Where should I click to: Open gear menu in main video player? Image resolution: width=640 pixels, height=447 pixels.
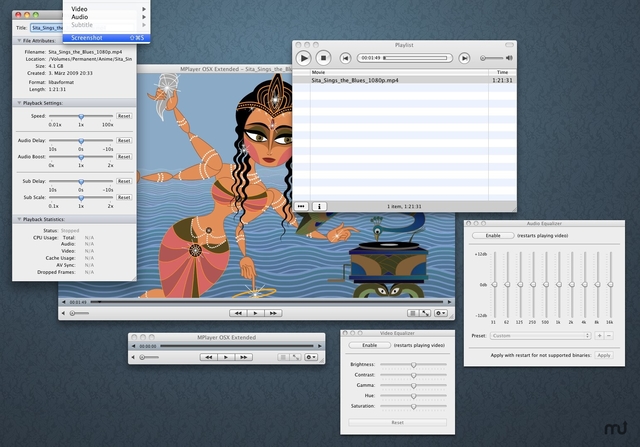coord(440,313)
